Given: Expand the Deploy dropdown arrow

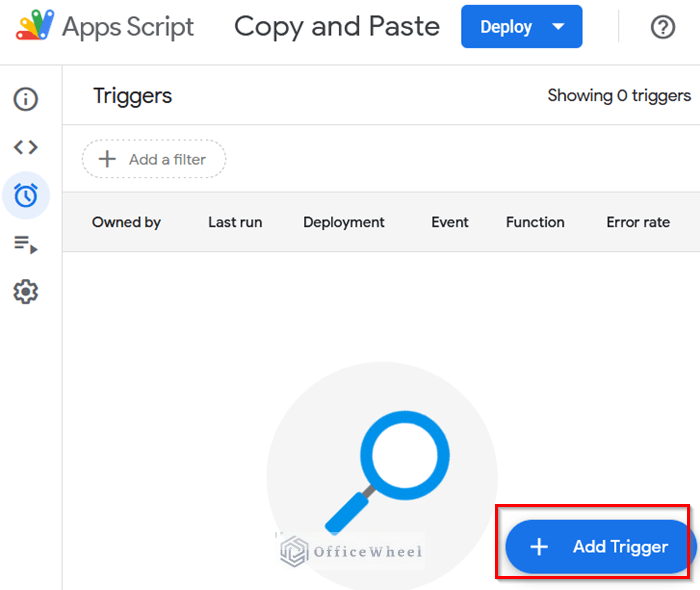Looking at the screenshot, I should click(559, 27).
